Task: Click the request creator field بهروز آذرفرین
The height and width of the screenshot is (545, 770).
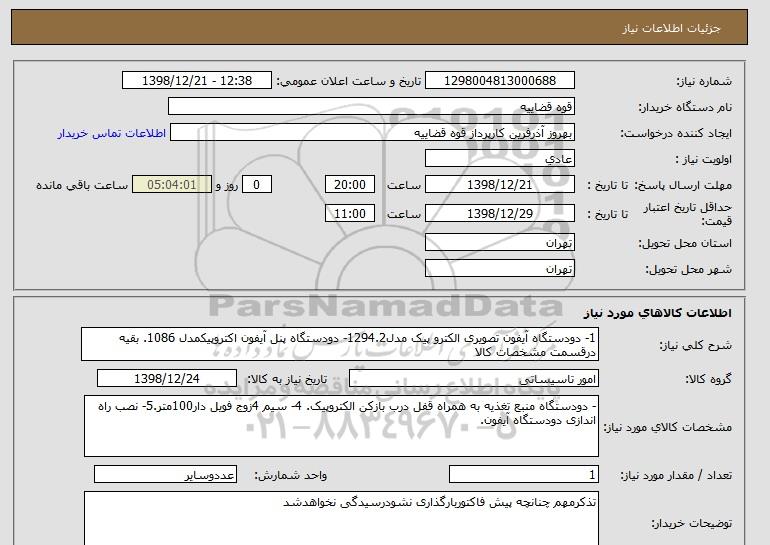Action: [x=372, y=133]
